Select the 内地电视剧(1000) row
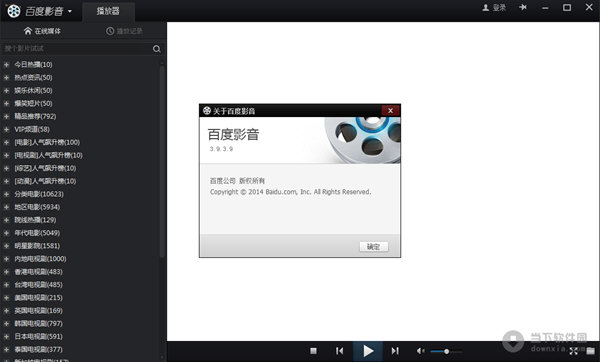Image resolution: width=600 pixels, height=362 pixels. 80,259
